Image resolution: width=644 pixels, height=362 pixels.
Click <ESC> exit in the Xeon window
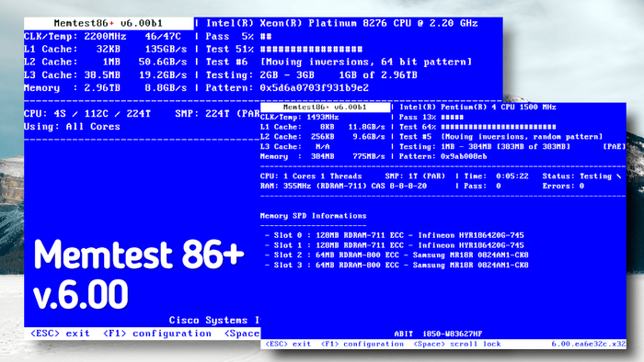pyautogui.click(x=61, y=334)
